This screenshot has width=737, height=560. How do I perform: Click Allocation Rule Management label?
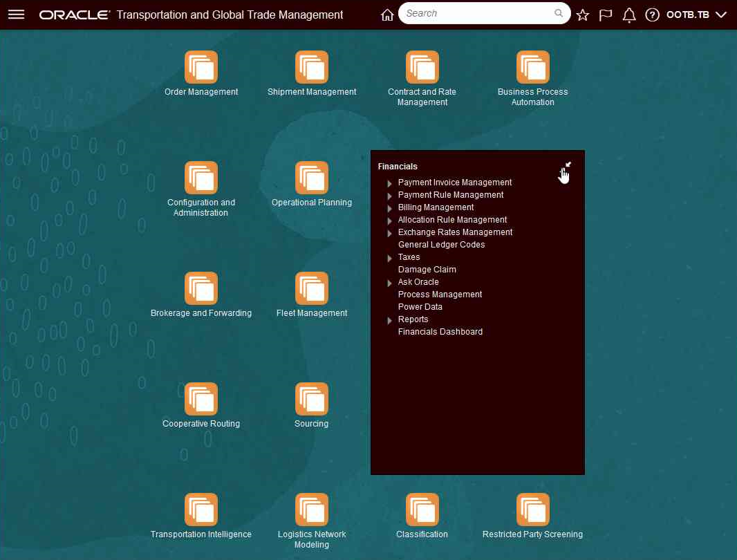pyautogui.click(x=452, y=220)
